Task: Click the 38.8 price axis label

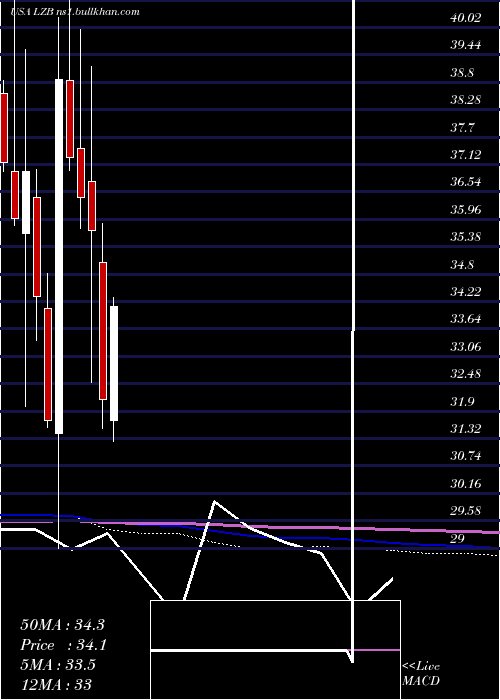Action: click(x=462, y=73)
